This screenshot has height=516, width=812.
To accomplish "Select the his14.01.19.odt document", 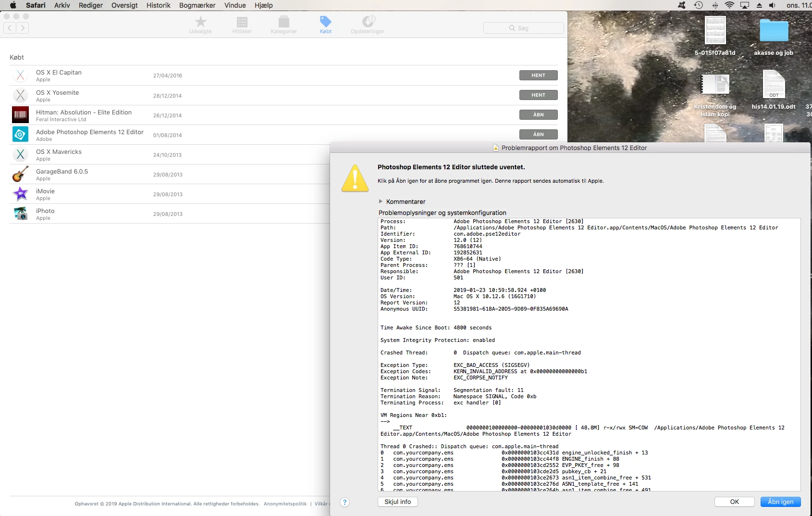I will (x=774, y=90).
